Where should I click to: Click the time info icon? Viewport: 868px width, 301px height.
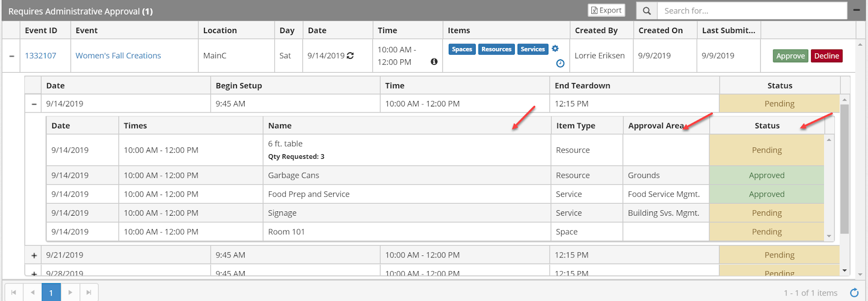(434, 62)
